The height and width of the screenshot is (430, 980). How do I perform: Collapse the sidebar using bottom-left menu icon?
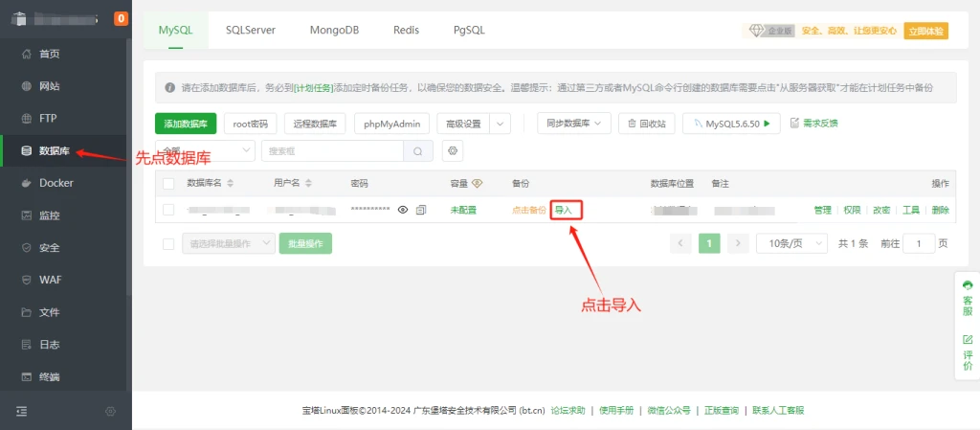point(22,411)
